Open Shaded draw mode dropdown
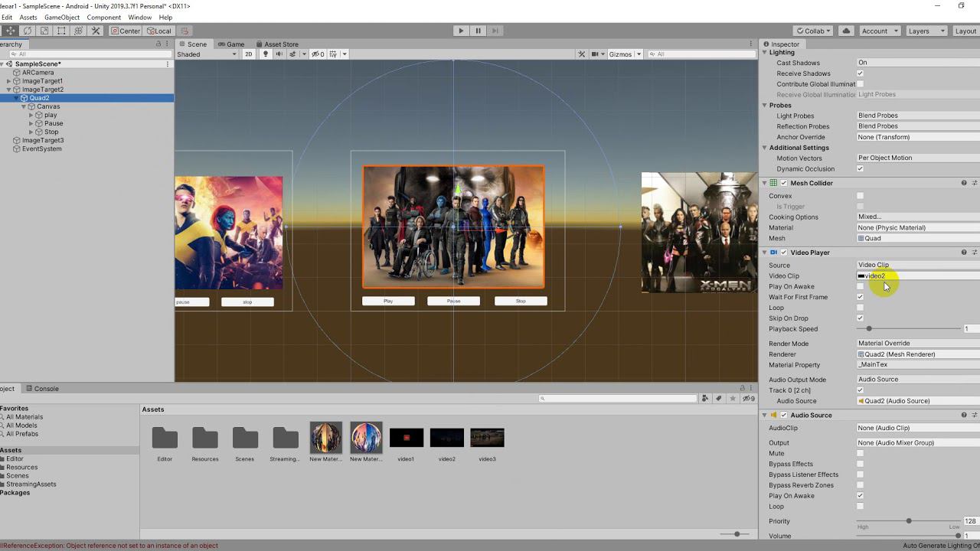 (207, 54)
